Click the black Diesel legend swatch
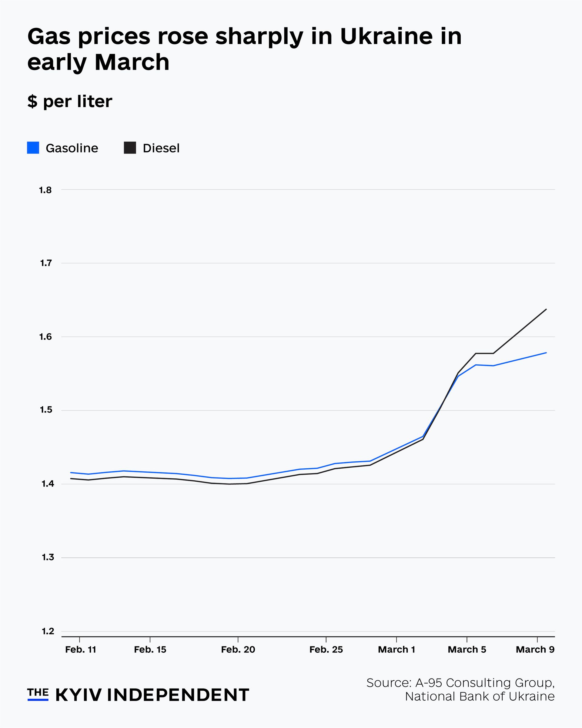Viewport: 582px width, 728px height. pyautogui.click(x=130, y=148)
